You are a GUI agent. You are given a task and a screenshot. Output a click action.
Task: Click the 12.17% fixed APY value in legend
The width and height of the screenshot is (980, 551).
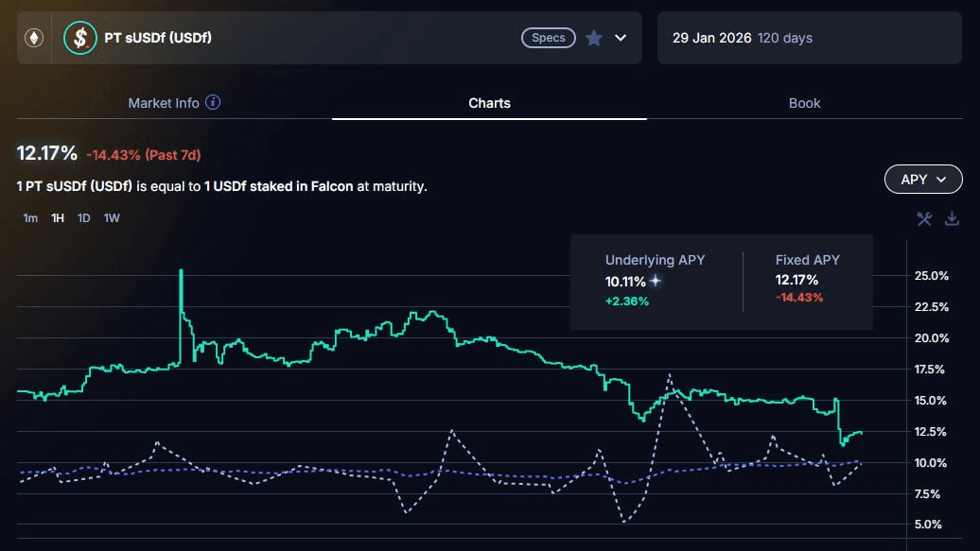[x=796, y=280]
